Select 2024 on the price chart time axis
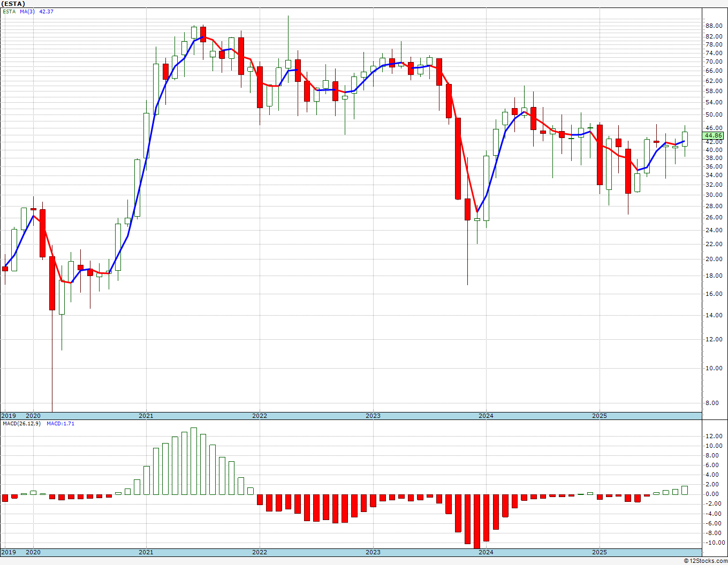This screenshot has width=728, height=565. [x=486, y=416]
